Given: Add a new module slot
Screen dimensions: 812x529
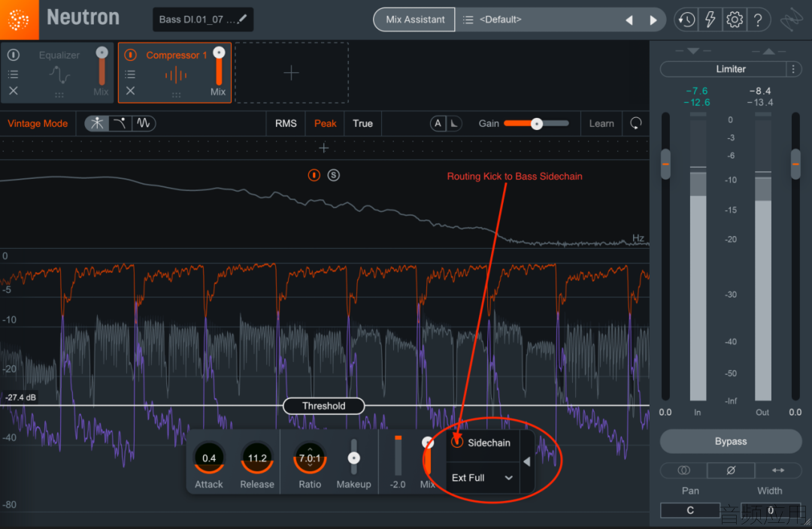Looking at the screenshot, I should 292,73.
